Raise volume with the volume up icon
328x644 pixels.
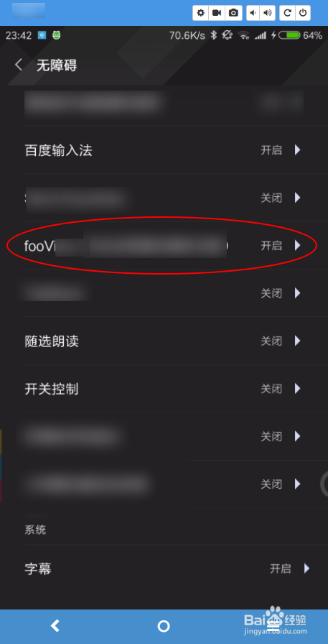[268, 13]
